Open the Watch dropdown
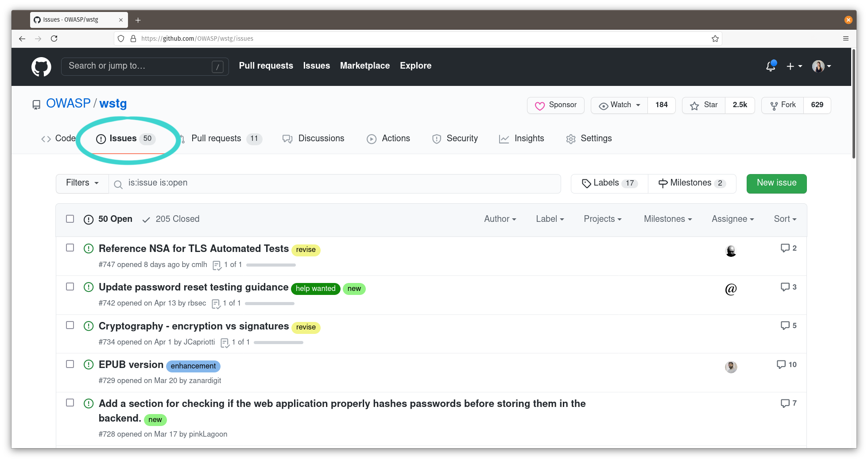Viewport: 868px width, 461px height. point(620,105)
